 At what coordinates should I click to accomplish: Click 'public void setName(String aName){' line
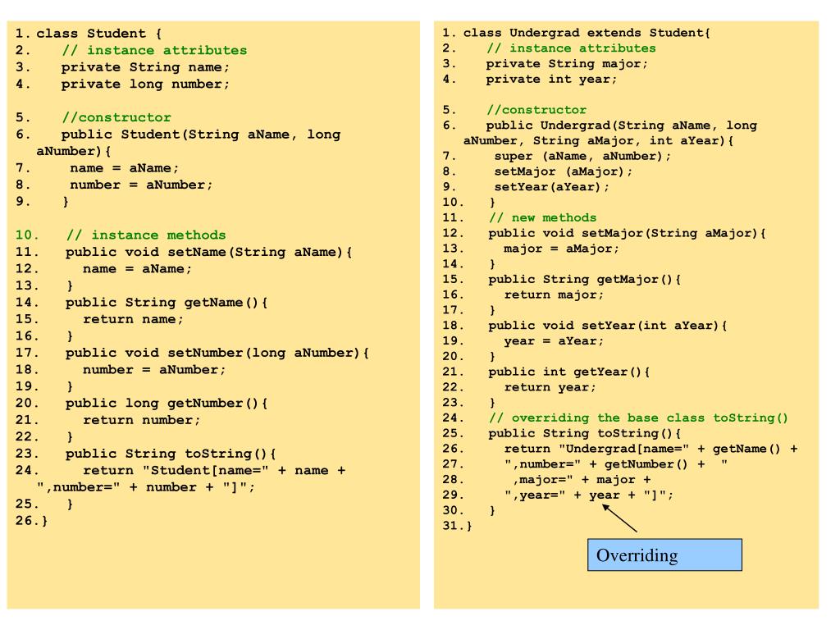click(209, 253)
